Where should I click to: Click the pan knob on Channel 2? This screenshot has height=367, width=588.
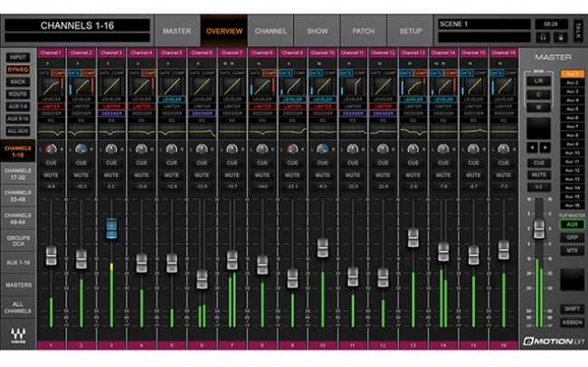(81, 148)
